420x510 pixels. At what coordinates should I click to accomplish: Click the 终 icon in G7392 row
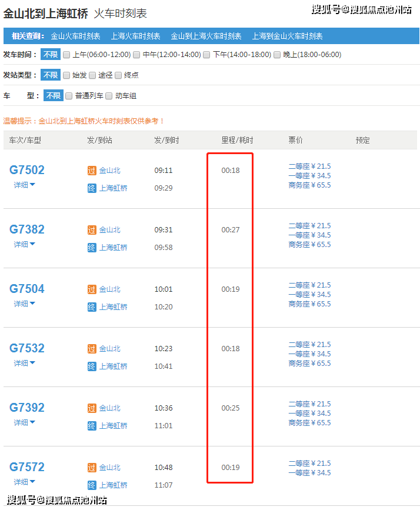[92, 426]
